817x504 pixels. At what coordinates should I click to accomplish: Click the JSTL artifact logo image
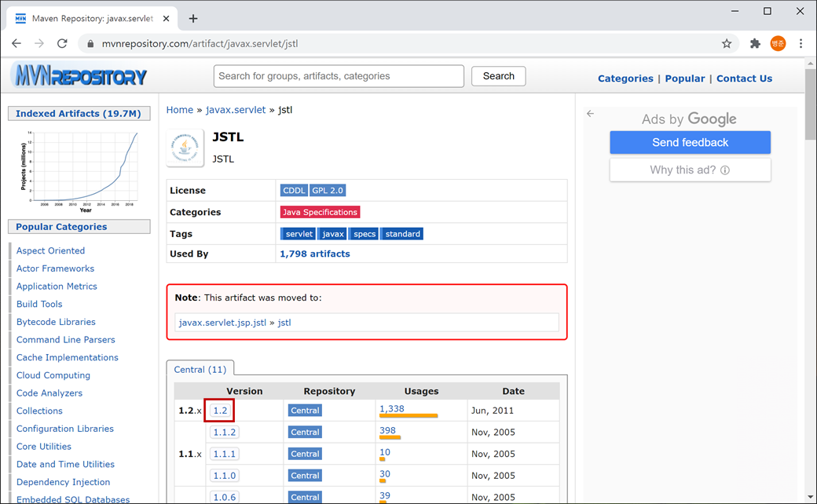[185, 148]
